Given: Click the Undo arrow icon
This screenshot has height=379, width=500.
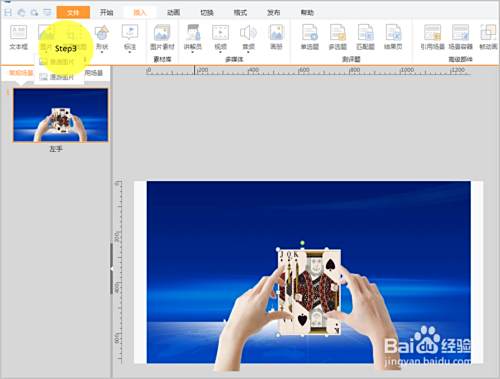Looking at the screenshot, I should point(21,12).
